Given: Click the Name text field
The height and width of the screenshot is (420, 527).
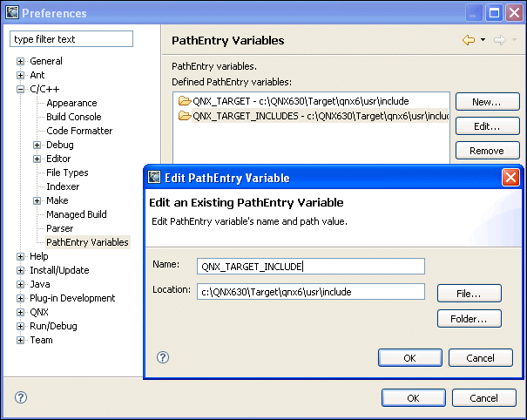Looking at the screenshot, I should point(310,267).
